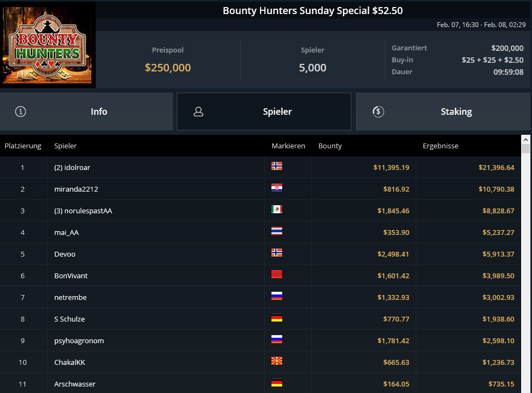Select the Spieler tab

point(264,112)
